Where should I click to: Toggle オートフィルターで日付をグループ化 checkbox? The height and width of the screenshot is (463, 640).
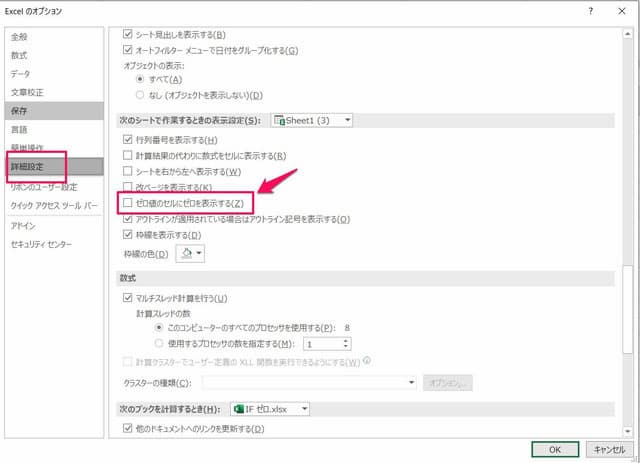click(x=128, y=50)
